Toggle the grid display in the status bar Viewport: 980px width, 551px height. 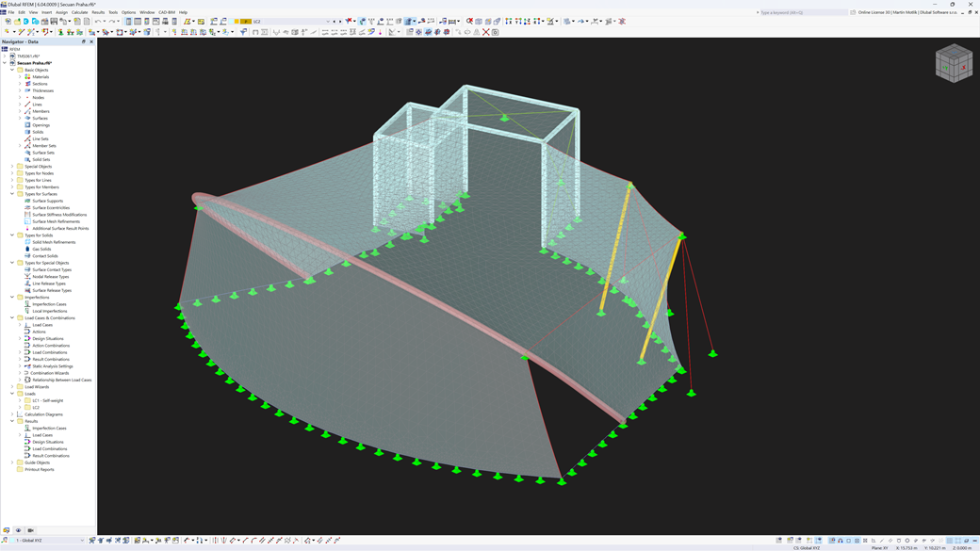click(950, 541)
